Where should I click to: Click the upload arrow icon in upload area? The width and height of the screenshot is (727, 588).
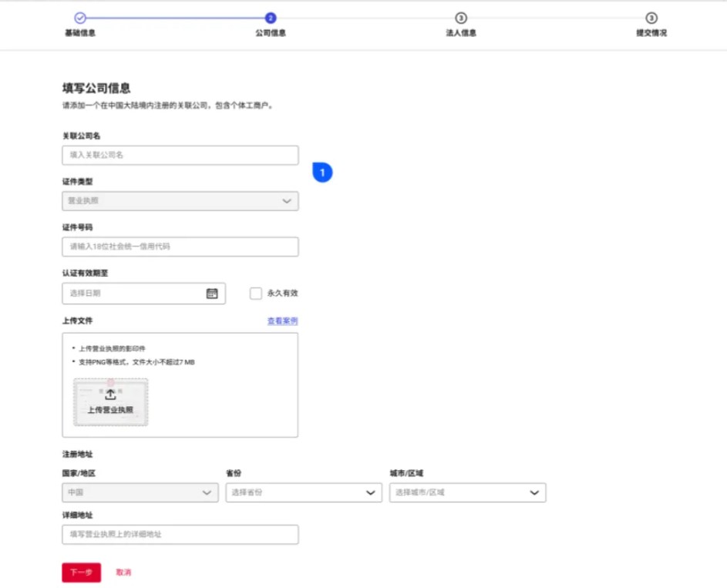(109, 393)
